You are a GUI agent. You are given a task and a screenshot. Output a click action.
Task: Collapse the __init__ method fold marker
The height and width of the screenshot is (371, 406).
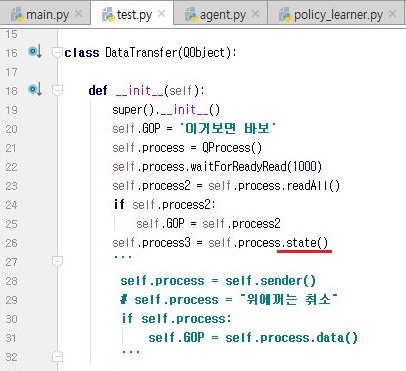pyautogui.click(x=57, y=90)
